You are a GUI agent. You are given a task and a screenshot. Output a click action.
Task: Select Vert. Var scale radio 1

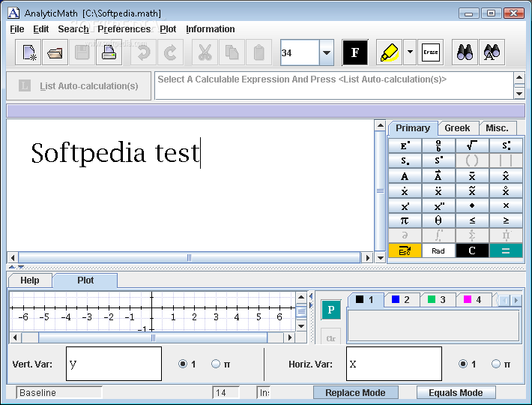click(x=183, y=364)
